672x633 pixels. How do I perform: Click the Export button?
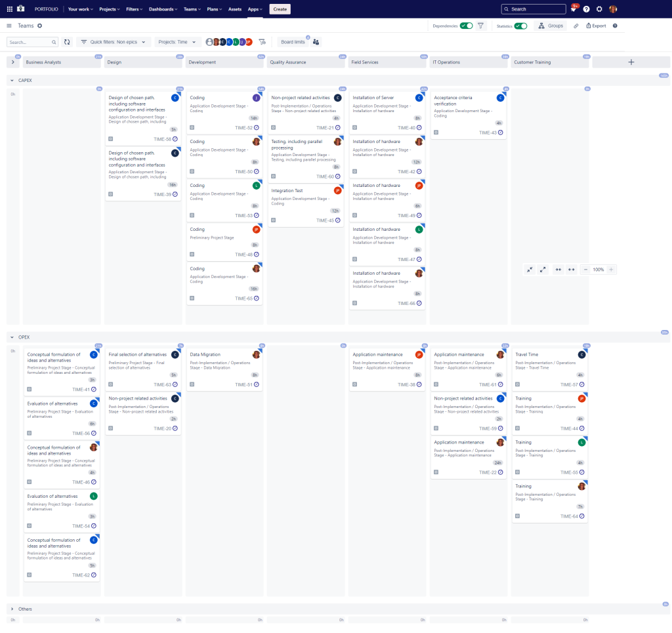point(596,26)
